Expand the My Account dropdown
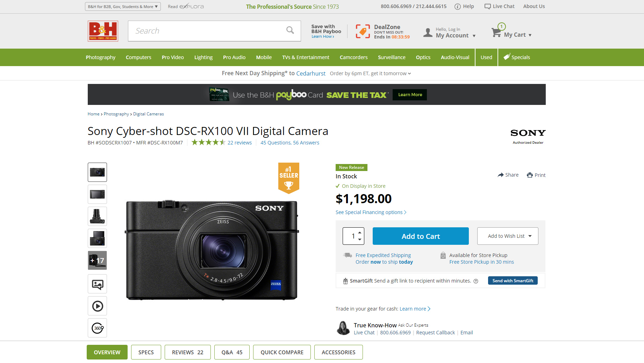This screenshot has height=363, width=644. click(x=474, y=36)
